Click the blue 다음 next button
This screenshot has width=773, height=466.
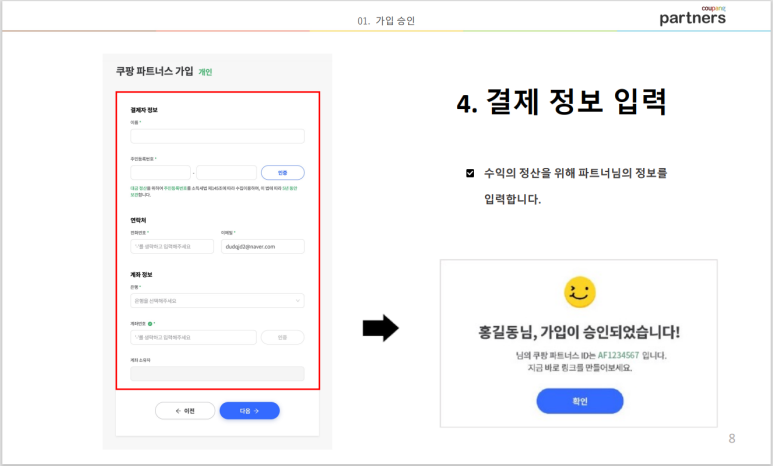click(x=249, y=411)
